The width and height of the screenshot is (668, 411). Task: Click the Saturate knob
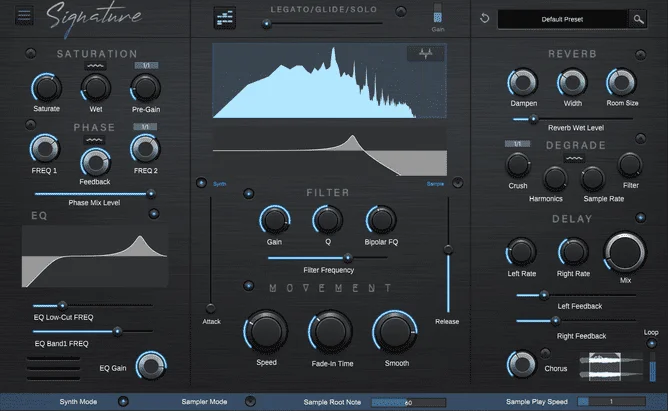[x=46, y=88]
